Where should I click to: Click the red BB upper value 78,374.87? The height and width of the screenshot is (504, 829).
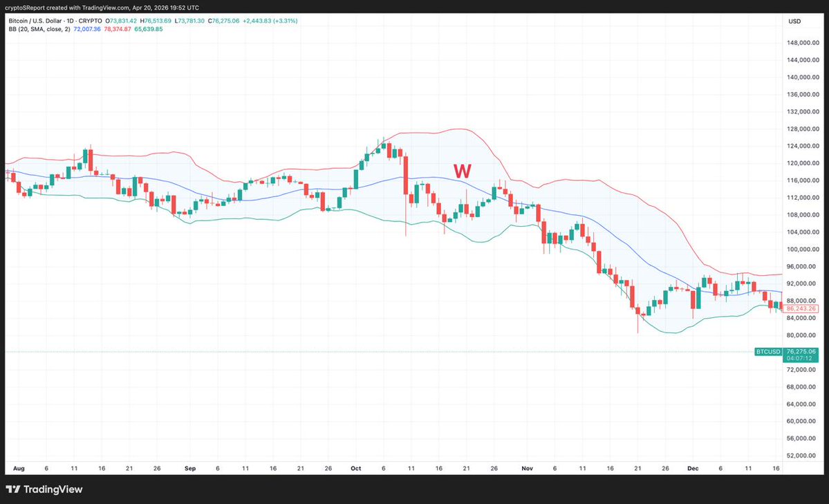click(118, 29)
